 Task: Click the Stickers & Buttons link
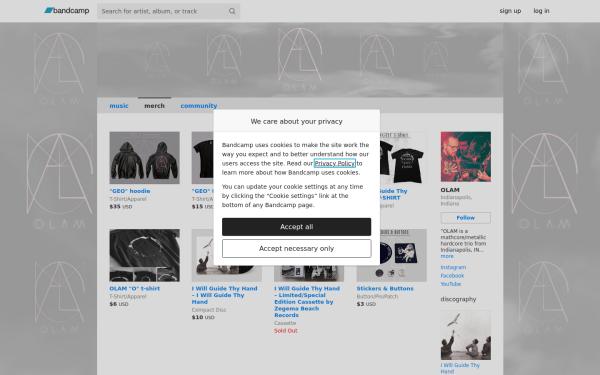(385, 289)
